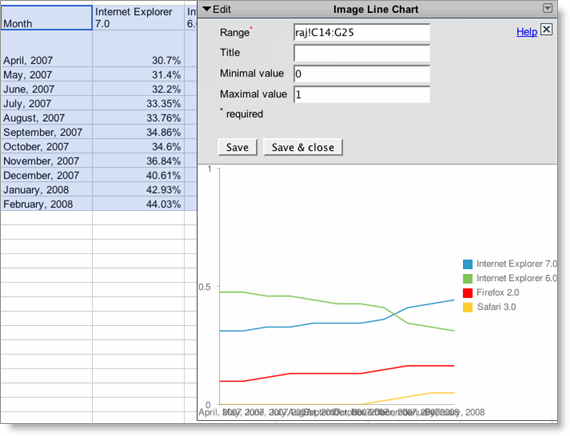Select the February, 2008 cell
Screen dimensions: 570x436
(47, 204)
